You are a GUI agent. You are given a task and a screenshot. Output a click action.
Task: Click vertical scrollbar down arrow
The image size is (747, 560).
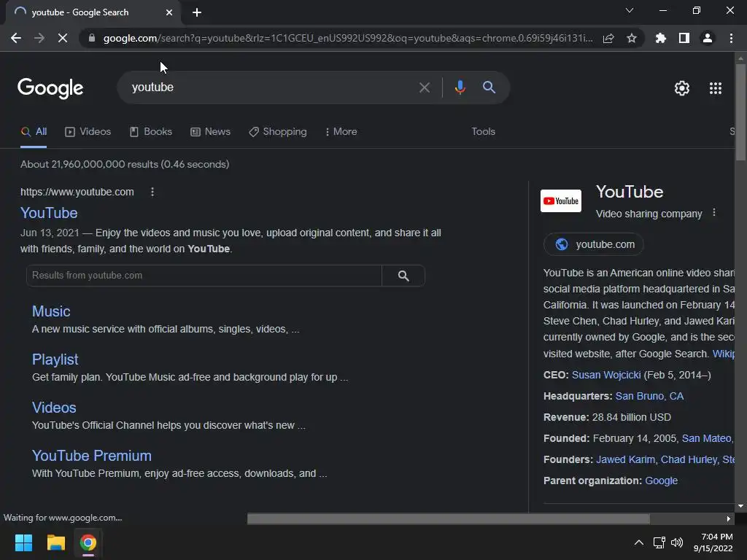(x=740, y=506)
